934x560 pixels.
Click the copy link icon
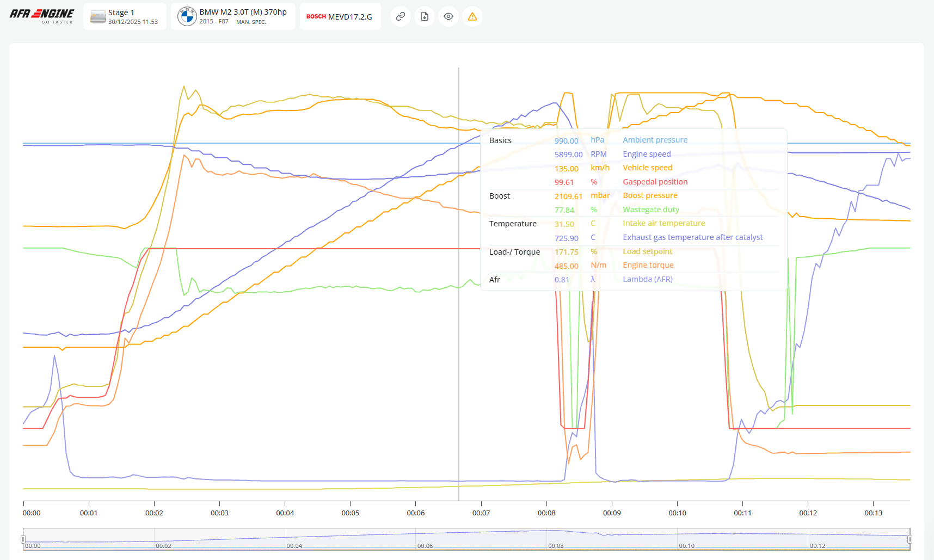click(400, 16)
